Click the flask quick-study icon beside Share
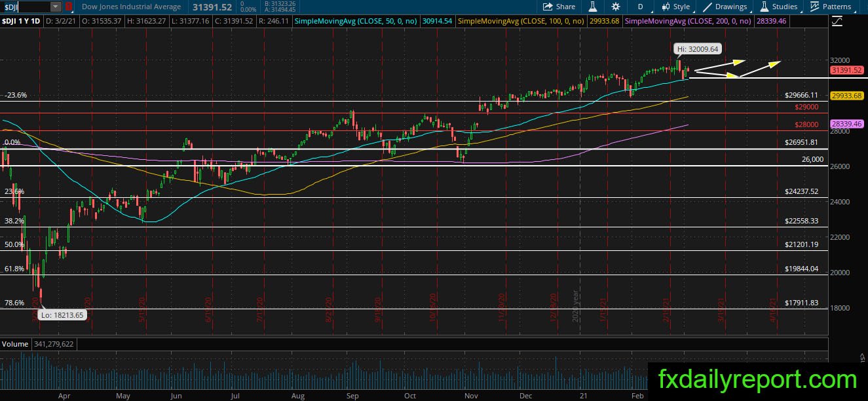The height and width of the screenshot is (401, 868). point(592,7)
